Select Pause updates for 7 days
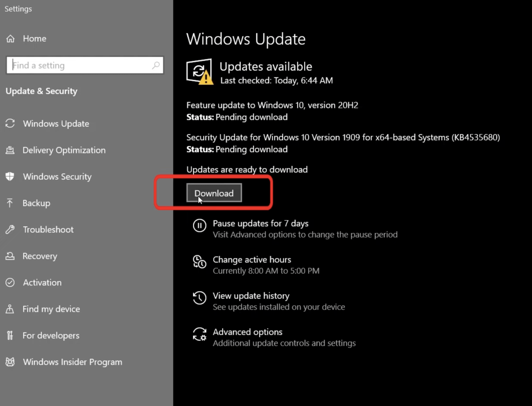 tap(260, 223)
